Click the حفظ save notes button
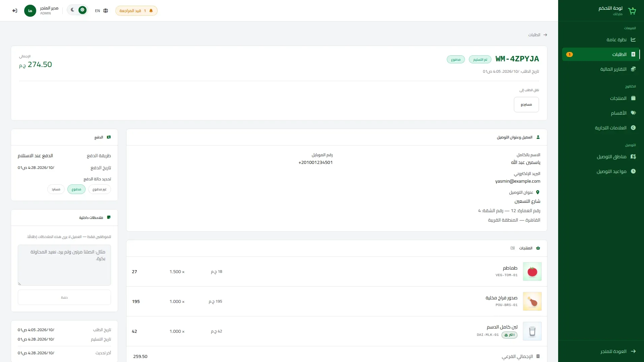The height and width of the screenshot is (362, 644). coord(64,297)
